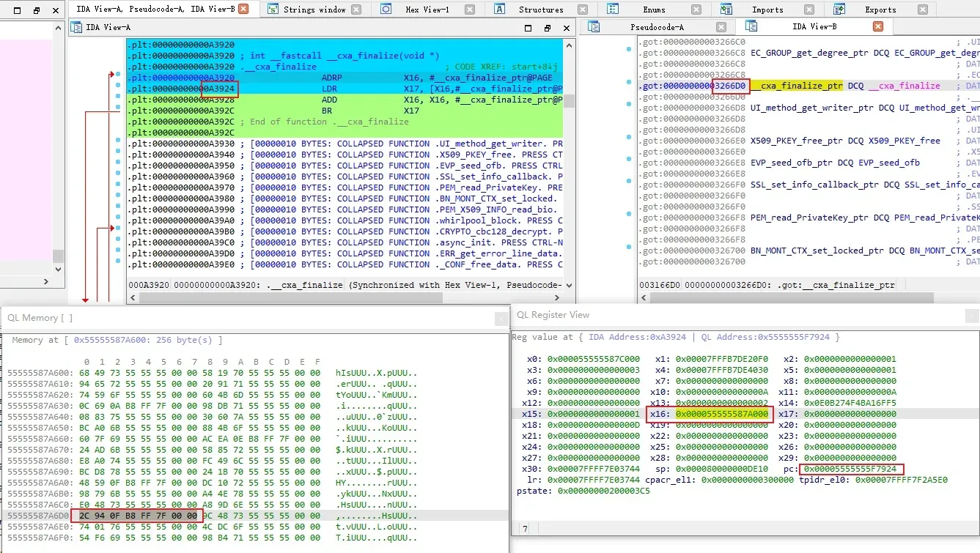980x553 pixels.
Task: Toggle breakpoint dot at address A3924
Action: (x=119, y=86)
